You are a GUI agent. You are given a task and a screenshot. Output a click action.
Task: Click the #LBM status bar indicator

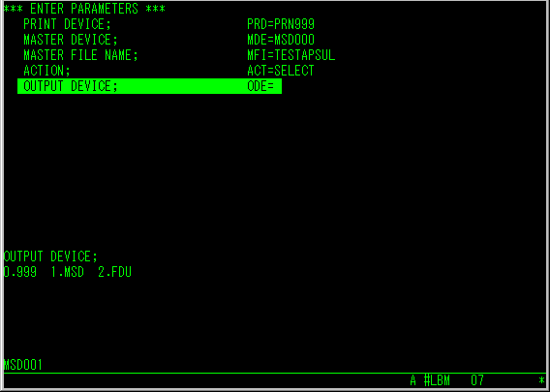[437, 380]
